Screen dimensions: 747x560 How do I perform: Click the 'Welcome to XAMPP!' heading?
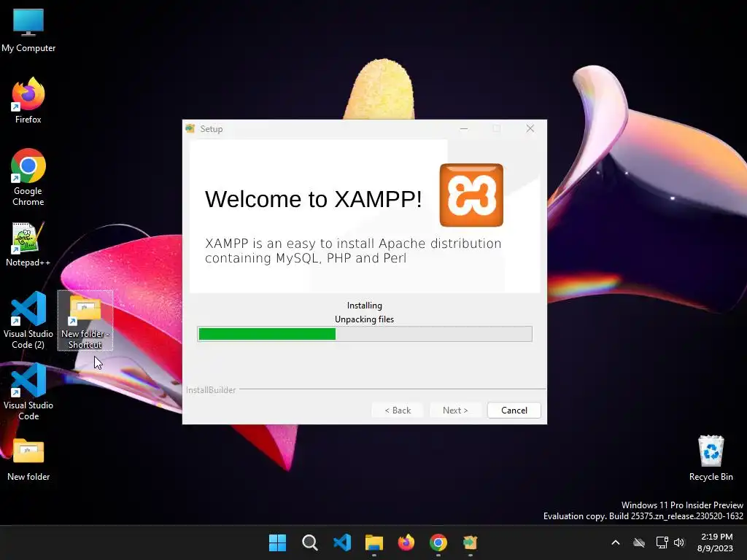(314, 199)
